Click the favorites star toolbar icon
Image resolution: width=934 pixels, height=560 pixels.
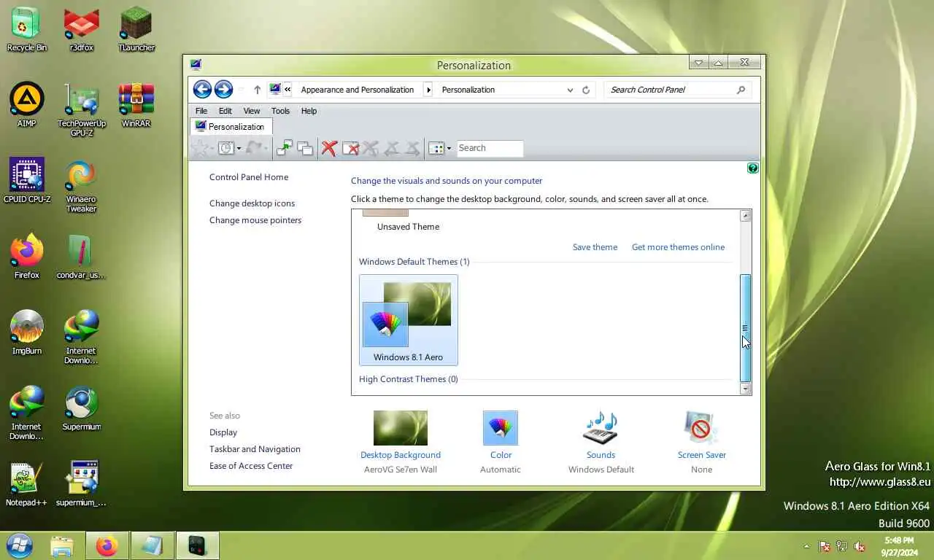tap(200, 148)
